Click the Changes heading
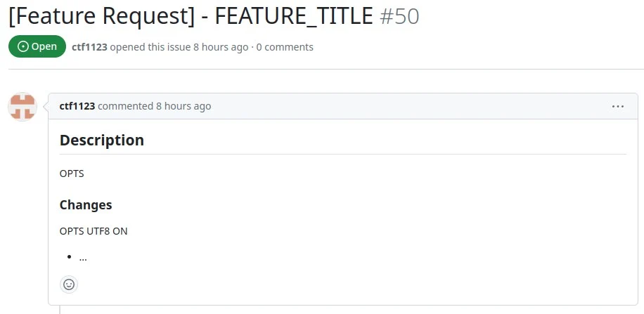The height and width of the screenshot is (314, 644). (x=86, y=205)
